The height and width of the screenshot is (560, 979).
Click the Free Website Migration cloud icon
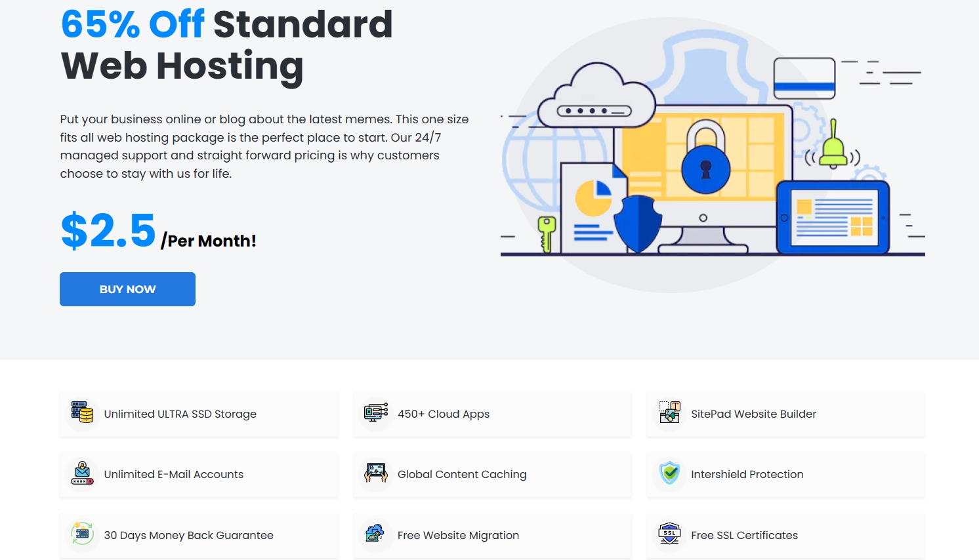pyautogui.click(x=375, y=534)
